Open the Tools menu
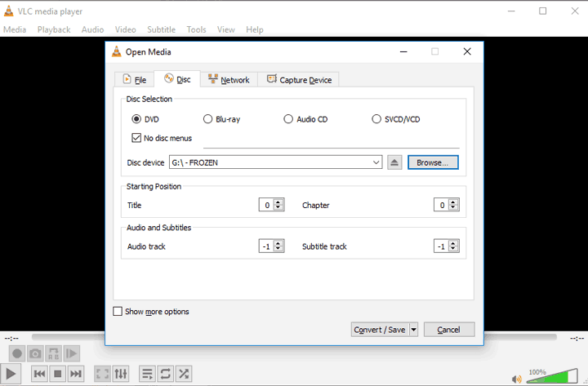Image resolution: width=588 pixels, height=386 pixels. point(196,29)
